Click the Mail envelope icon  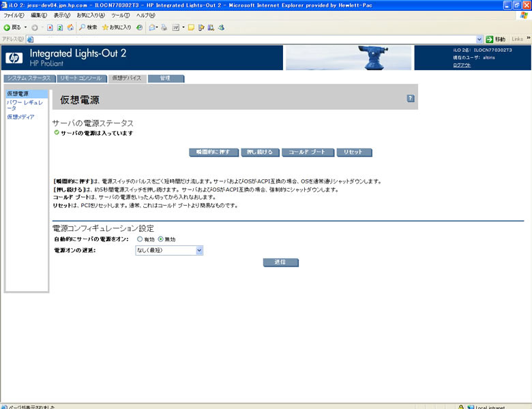click(151, 28)
